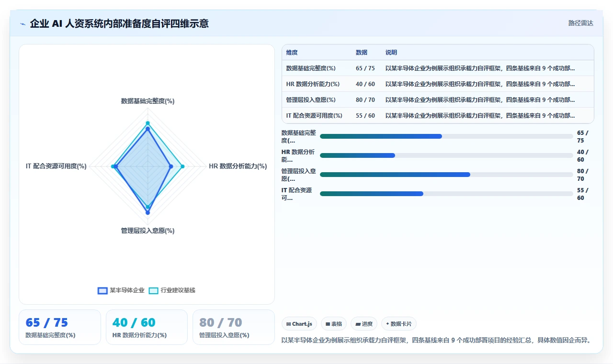The height and width of the screenshot is (364, 613).
Task: Click the HR 数据分析能力 progress bar
Action: coord(446,155)
